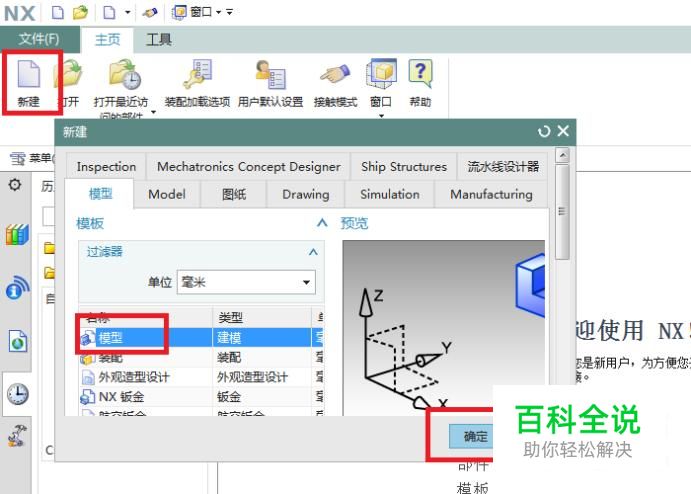This screenshot has height=494, width=691.
Task: Click the 类型 column header
Action: pos(262,317)
